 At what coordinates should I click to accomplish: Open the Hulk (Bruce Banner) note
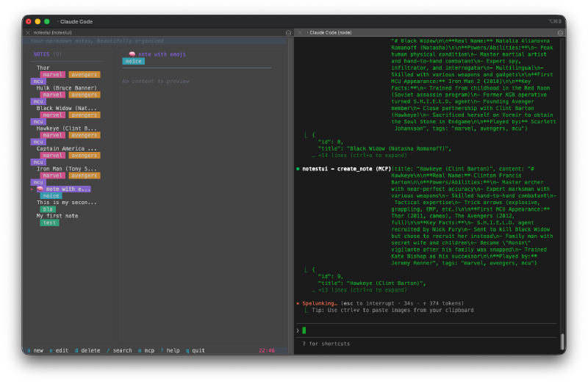tap(66, 88)
